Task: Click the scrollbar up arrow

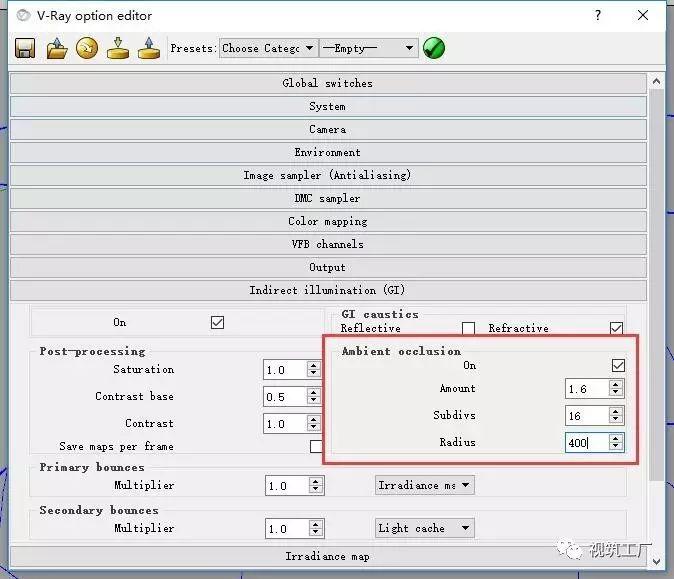Action: click(656, 81)
